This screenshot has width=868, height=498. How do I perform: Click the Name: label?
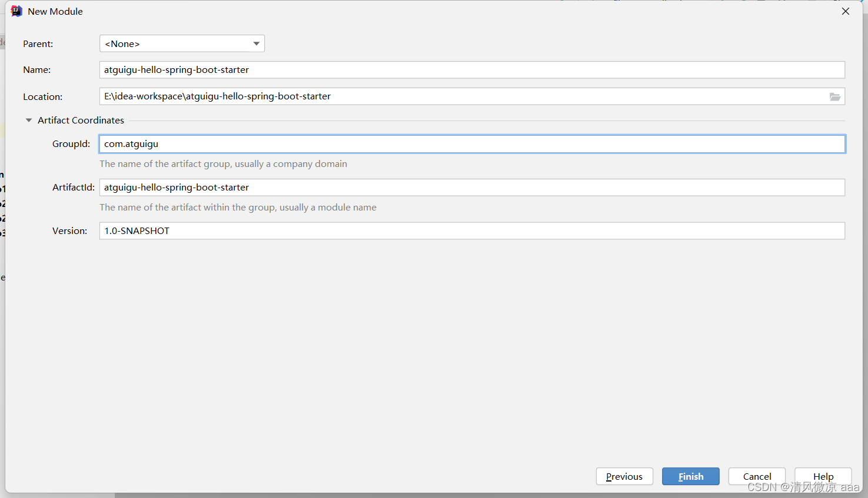tap(37, 70)
